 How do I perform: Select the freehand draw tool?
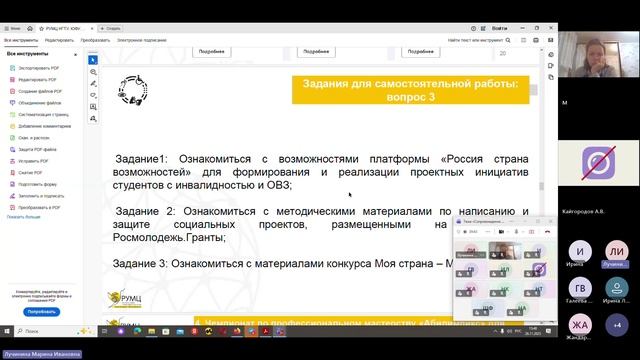pyautogui.click(x=93, y=96)
